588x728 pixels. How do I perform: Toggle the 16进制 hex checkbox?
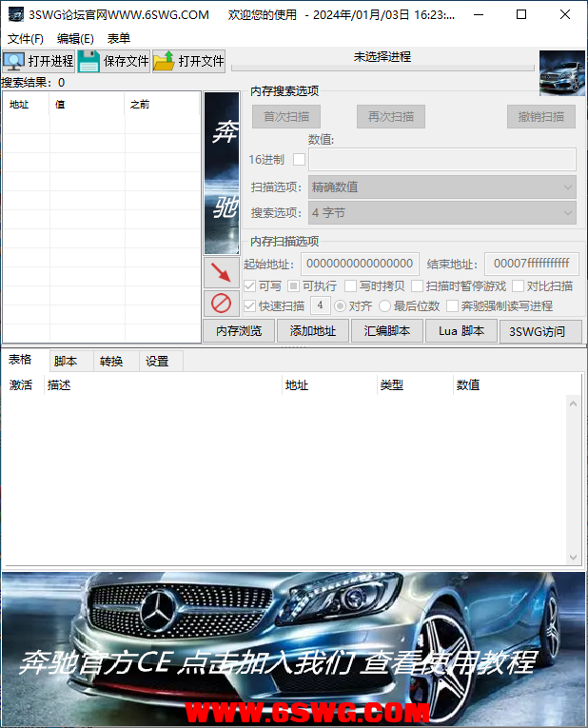[x=300, y=160]
